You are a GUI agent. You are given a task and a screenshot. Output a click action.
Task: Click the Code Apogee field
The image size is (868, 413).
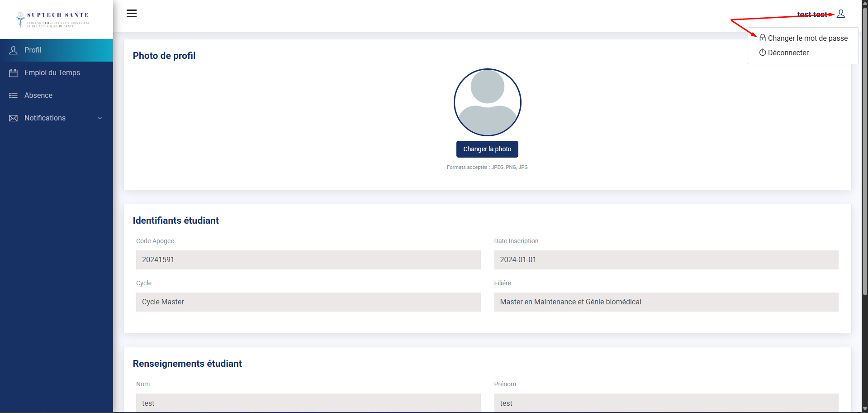[x=308, y=260]
